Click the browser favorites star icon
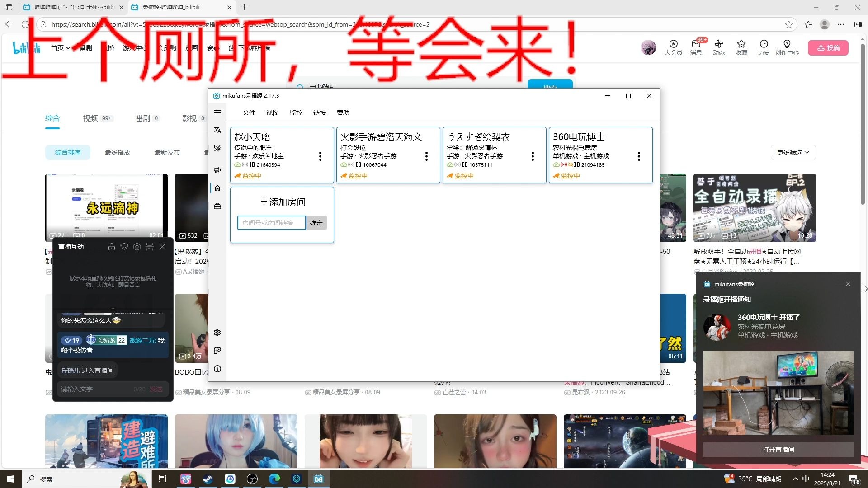This screenshot has width=868, height=488. point(789,24)
